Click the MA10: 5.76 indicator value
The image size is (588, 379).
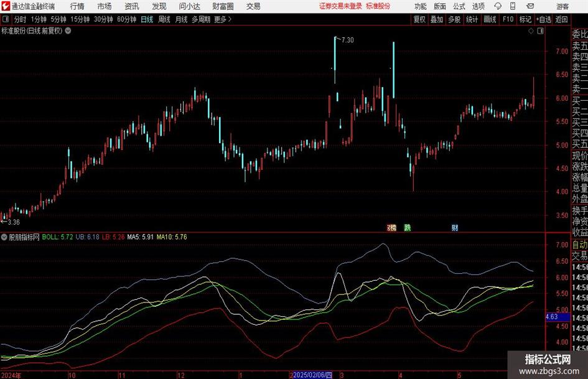[172, 237]
